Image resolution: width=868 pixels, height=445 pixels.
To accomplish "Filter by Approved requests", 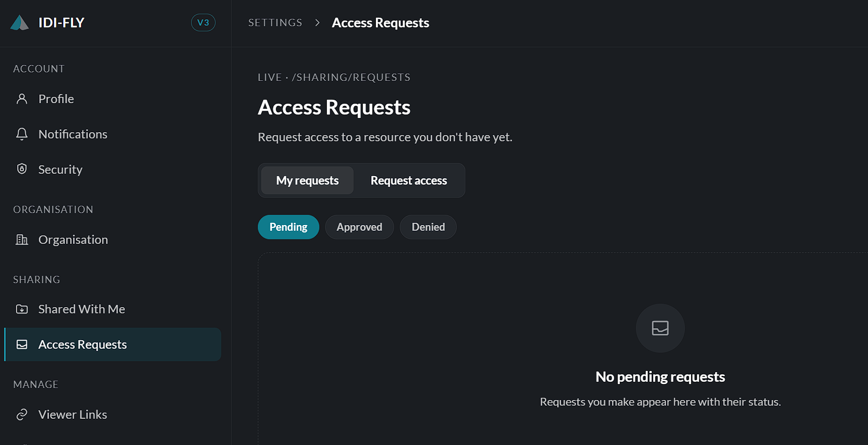I will click(x=359, y=227).
